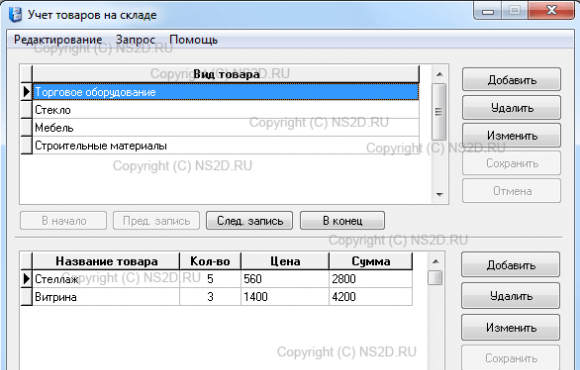580x370 pixels.
Task: Click lower Изменить button for goods
Action: coord(510,327)
